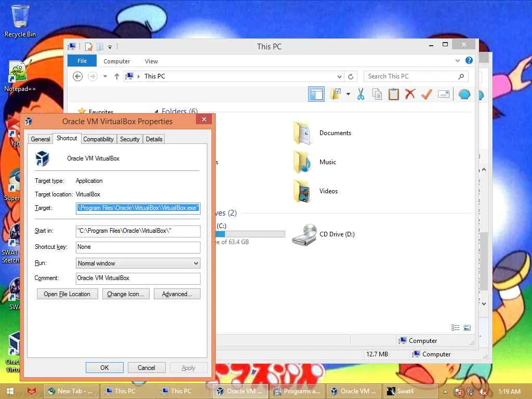The image size is (532, 399).
Task: Switch to the Details tab
Action: [154, 139]
